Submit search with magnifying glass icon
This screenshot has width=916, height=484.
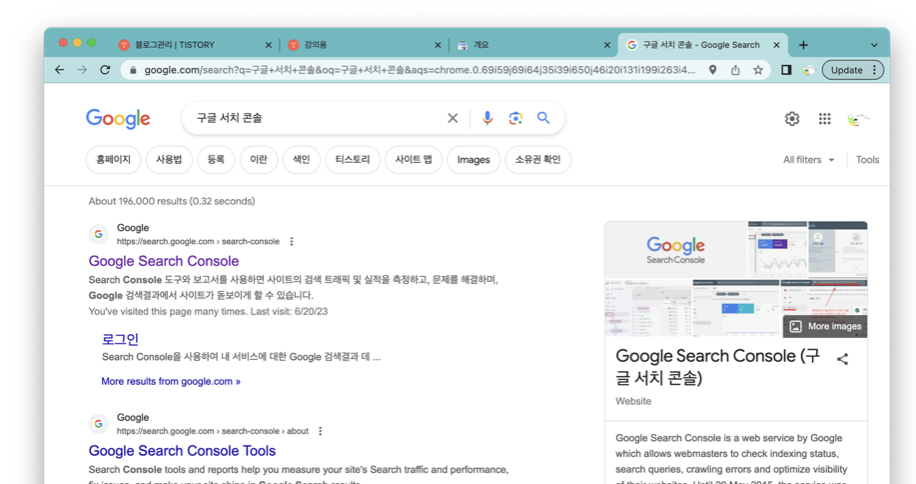pos(543,119)
